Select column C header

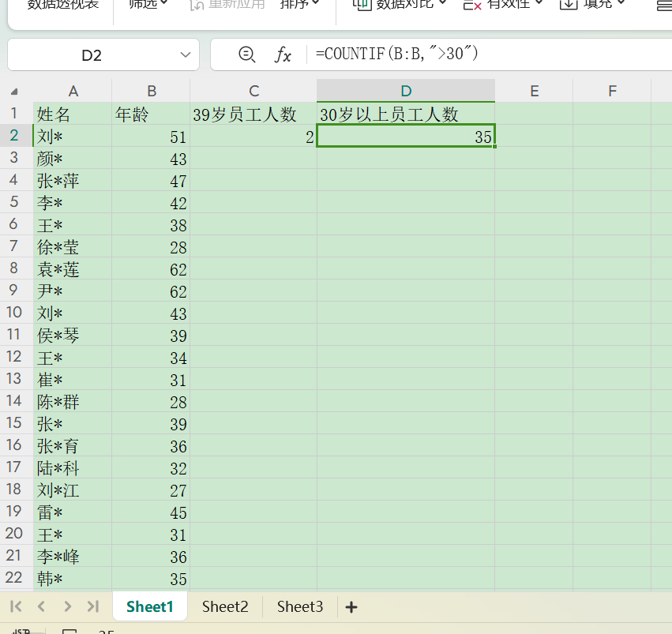click(x=253, y=91)
